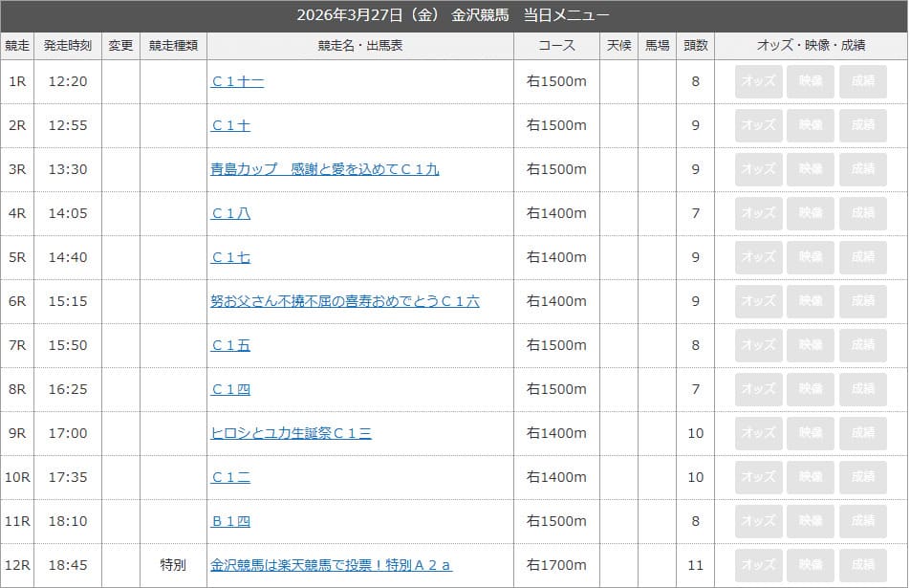This screenshot has height=588, width=910.
Task: Click the 発走時刻 column header
Action: click(x=67, y=46)
